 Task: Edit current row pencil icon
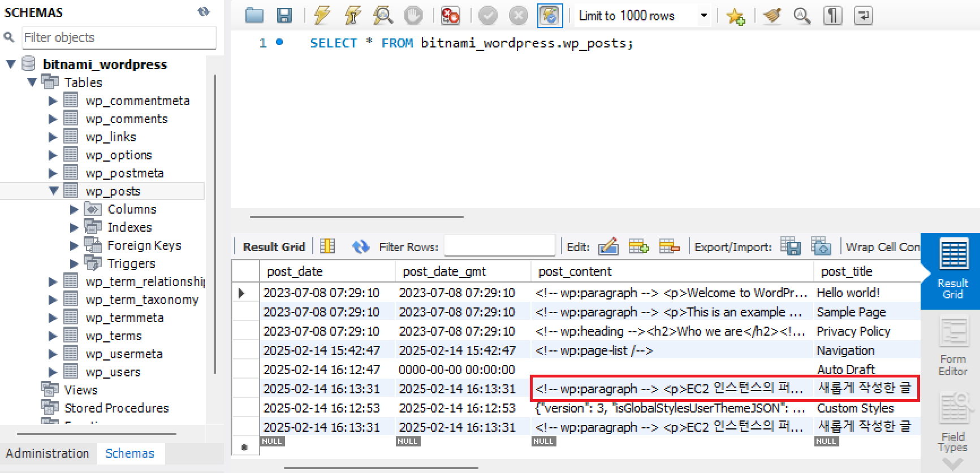[x=608, y=246]
